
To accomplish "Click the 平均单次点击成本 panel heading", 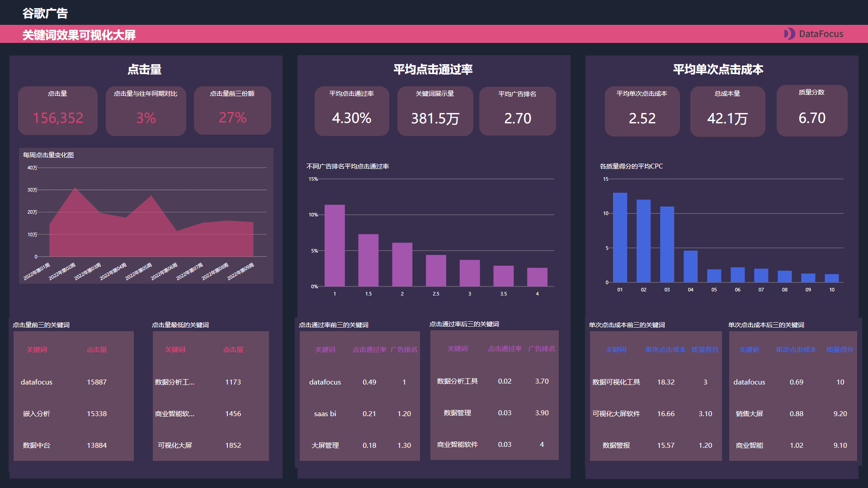I will point(718,69).
